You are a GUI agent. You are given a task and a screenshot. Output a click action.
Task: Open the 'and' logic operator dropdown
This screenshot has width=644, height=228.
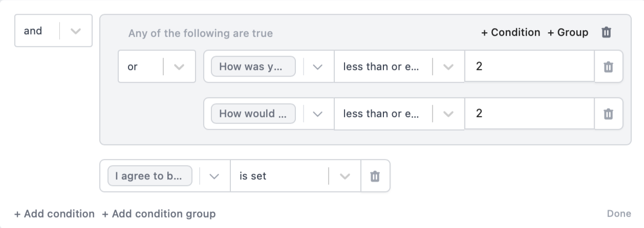click(75, 31)
